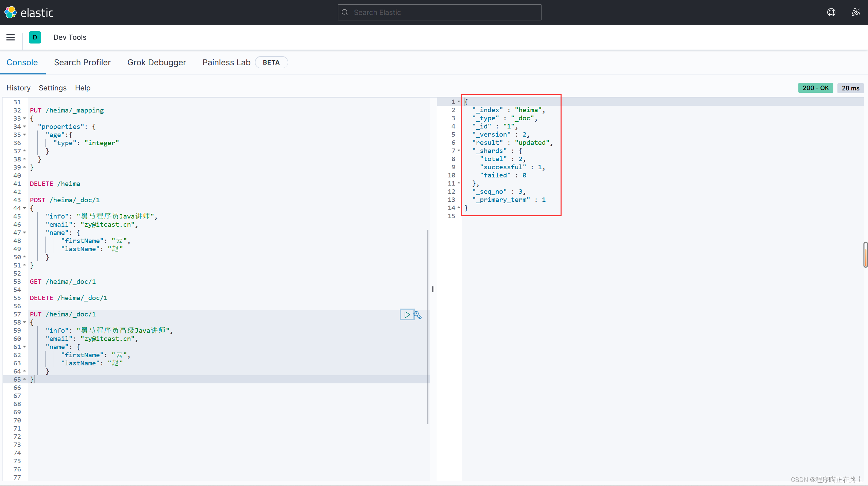Switch to the Search Profiler tab

pyautogui.click(x=82, y=63)
